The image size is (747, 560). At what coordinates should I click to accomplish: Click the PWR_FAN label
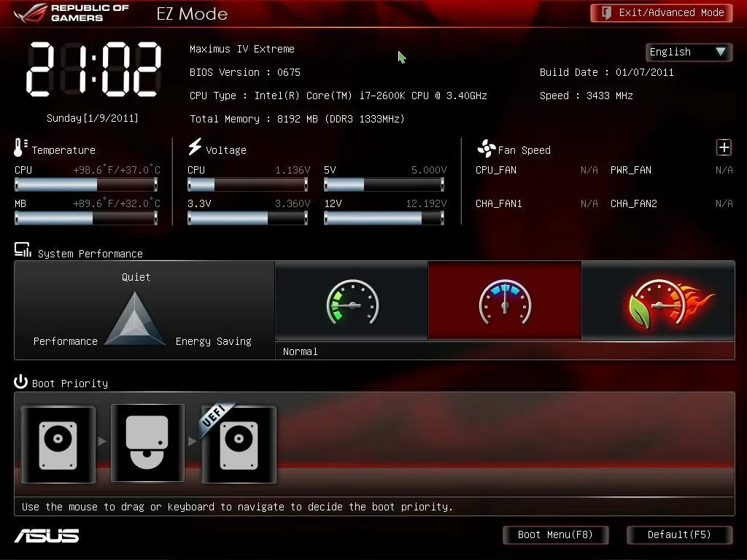(631, 170)
